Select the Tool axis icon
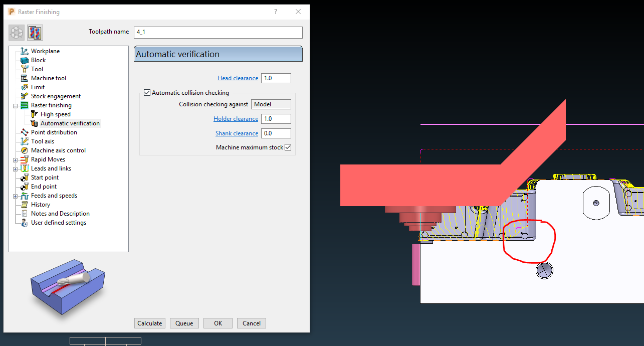 click(x=24, y=141)
